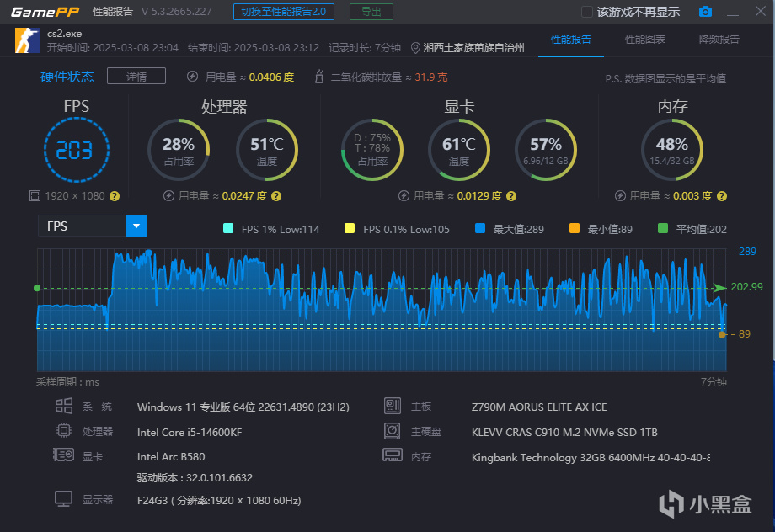Click the FPS 0.1% Low yellow legend swatch

click(x=350, y=228)
